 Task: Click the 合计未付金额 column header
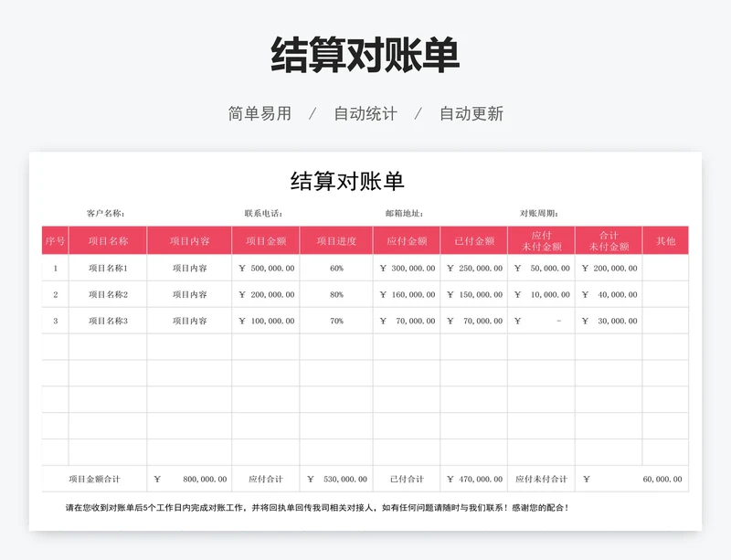click(x=609, y=240)
